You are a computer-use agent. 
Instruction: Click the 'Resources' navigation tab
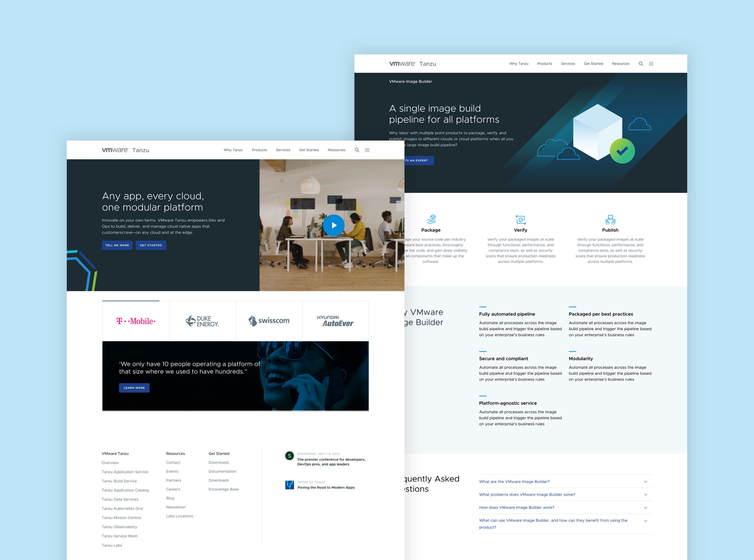[336, 150]
